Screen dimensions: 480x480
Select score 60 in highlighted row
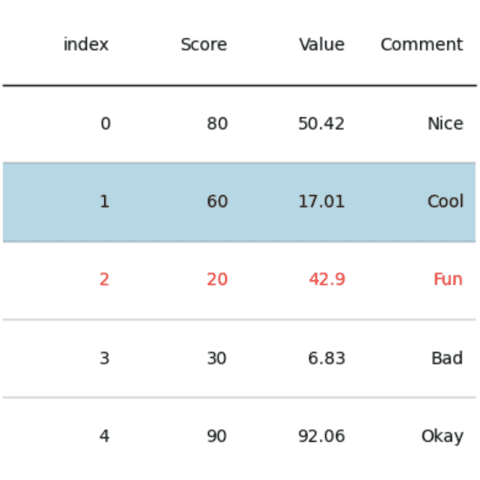[x=217, y=201]
